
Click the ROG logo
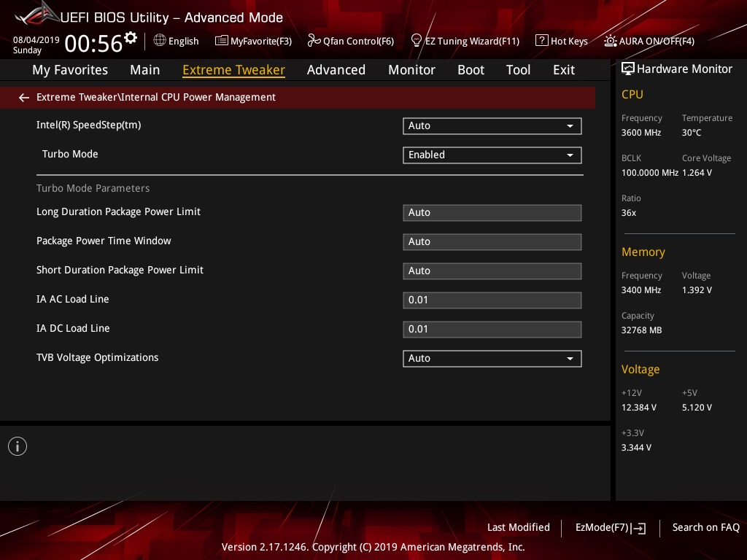tap(36, 15)
